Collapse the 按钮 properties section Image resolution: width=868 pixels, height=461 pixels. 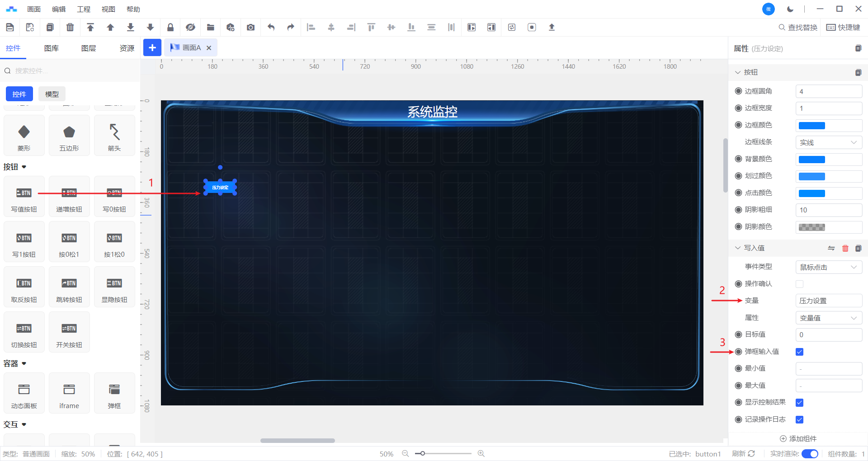738,72
